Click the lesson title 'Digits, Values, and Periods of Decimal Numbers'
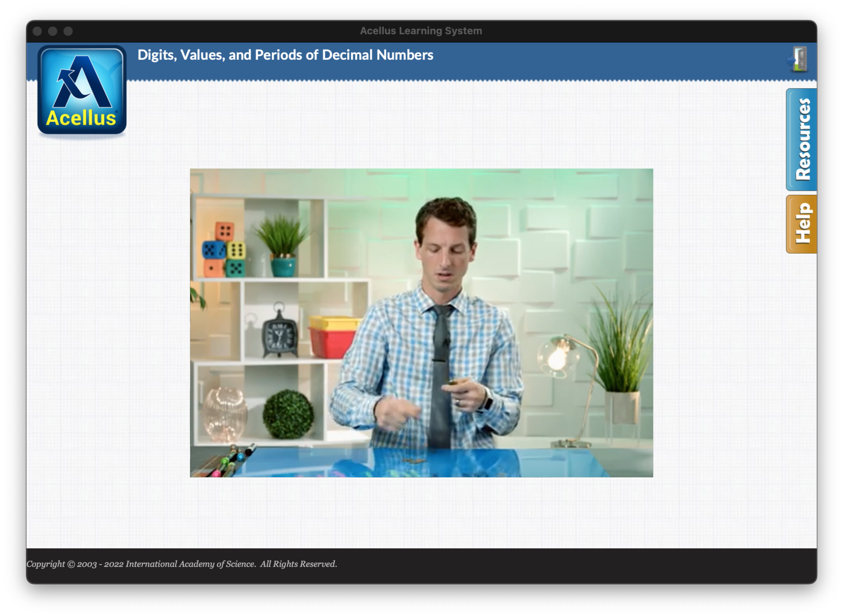The width and height of the screenshot is (843, 616). coord(285,55)
